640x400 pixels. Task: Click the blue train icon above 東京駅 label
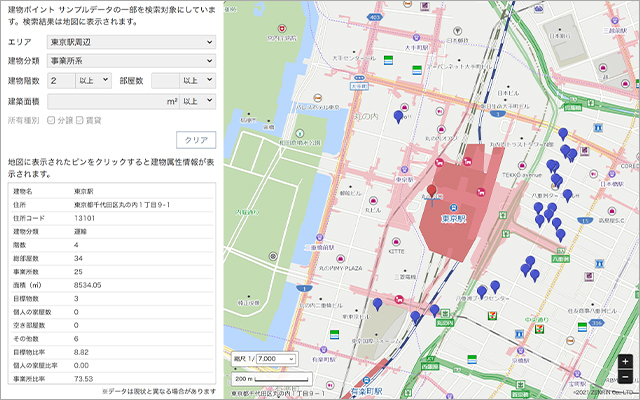453,207
